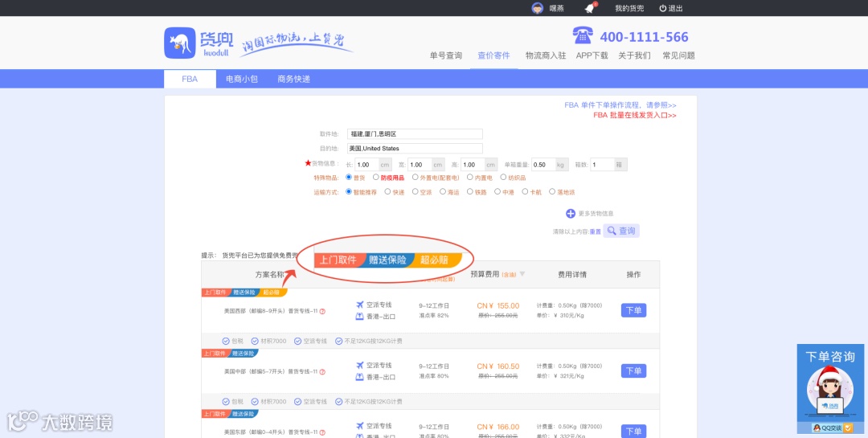Open the 目的地 destination selector
The width and height of the screenshot is (868, 438).
click(x=415, y=149)
